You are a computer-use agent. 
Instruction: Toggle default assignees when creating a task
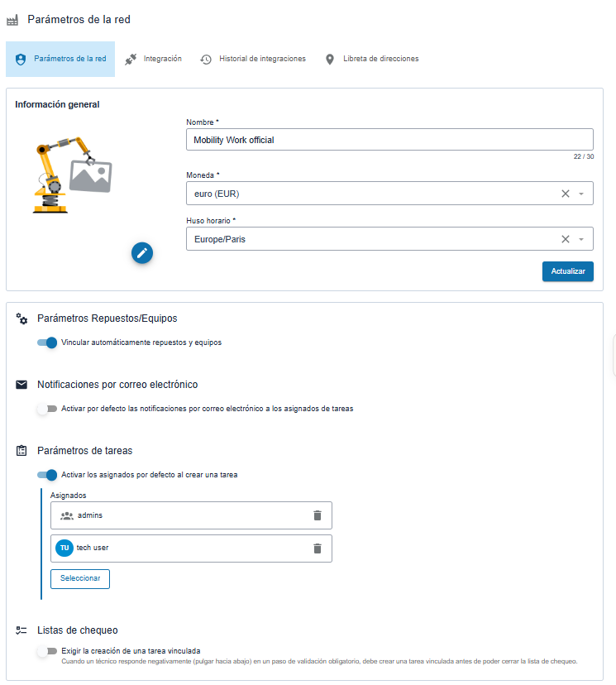[47, 475]
